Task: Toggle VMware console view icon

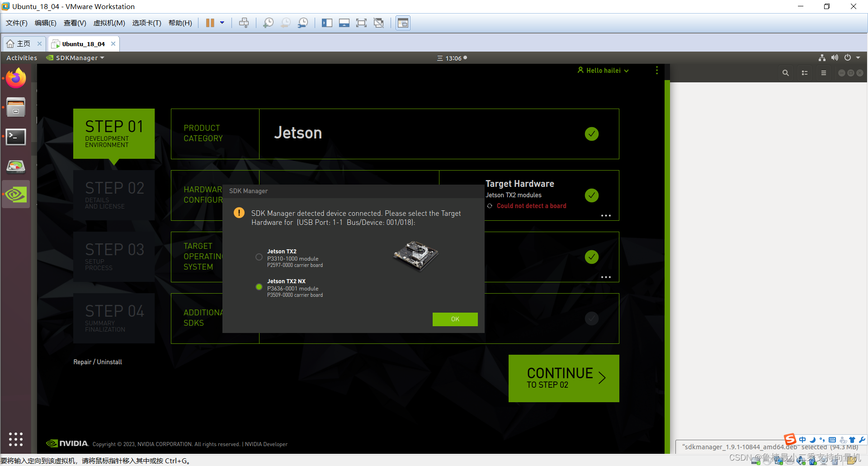Action: [x=403, y=23]
